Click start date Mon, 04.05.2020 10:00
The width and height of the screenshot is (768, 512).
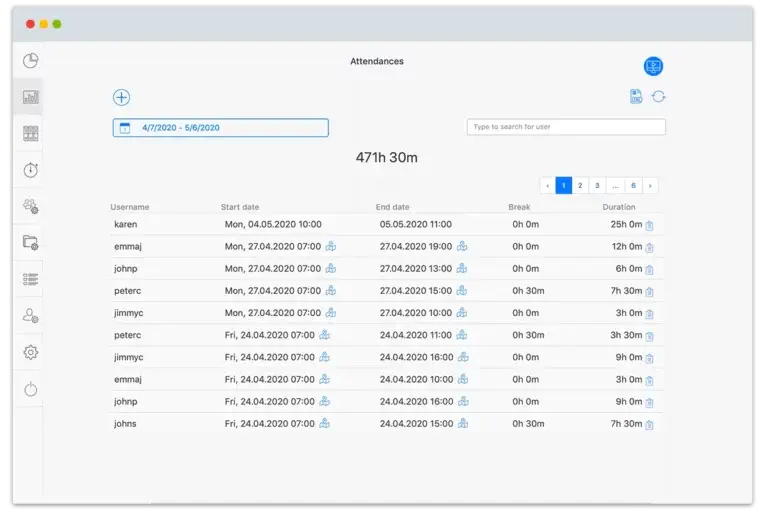[x=273, y=224]
